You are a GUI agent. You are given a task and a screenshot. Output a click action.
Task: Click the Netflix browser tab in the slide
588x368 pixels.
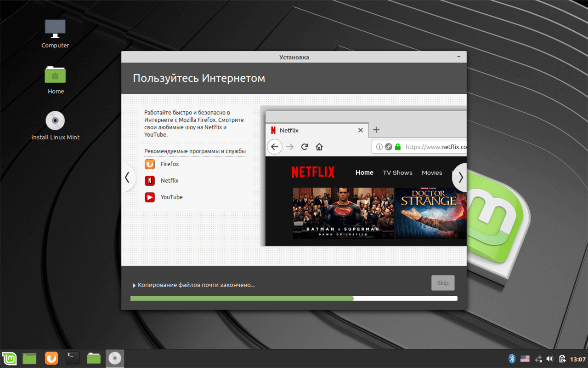317,130
